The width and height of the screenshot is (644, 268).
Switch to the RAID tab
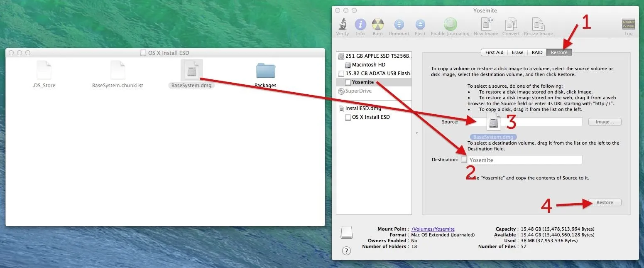pos(537,52)
